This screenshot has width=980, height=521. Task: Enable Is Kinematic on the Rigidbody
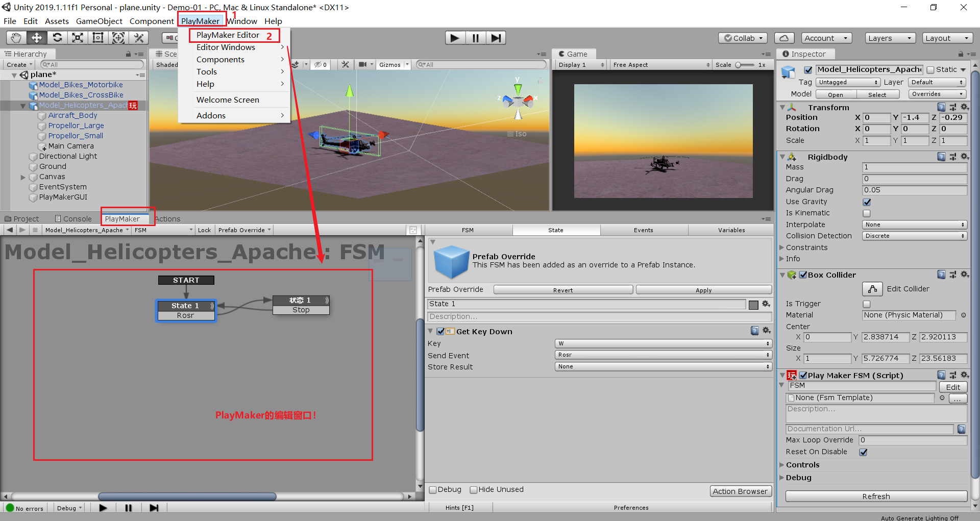click(866, 213)
